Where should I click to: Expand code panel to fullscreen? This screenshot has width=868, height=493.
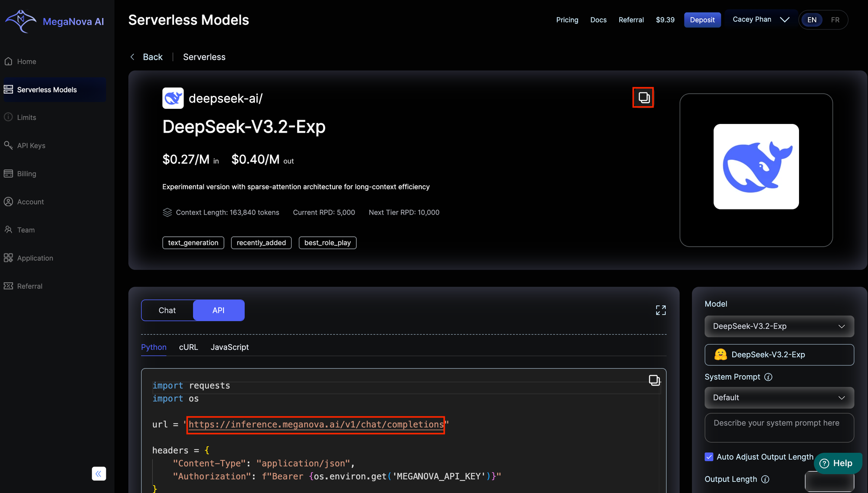tap(661, 310)
